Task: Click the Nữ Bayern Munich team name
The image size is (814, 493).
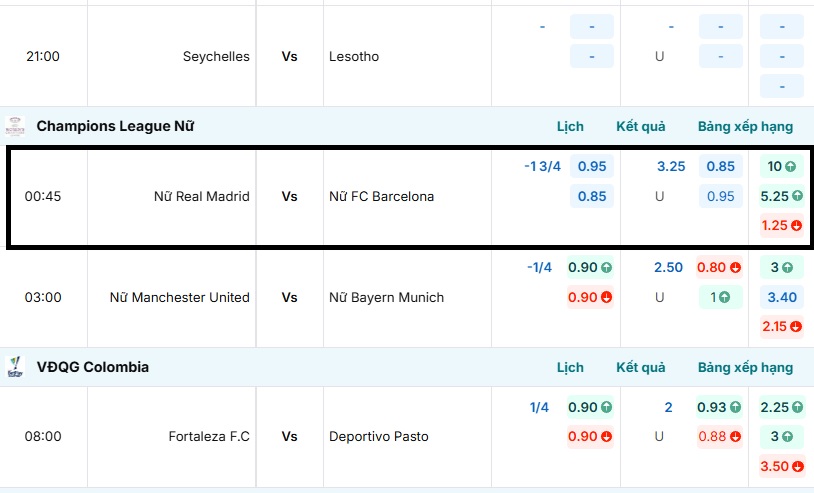Action: pos(386,297)
